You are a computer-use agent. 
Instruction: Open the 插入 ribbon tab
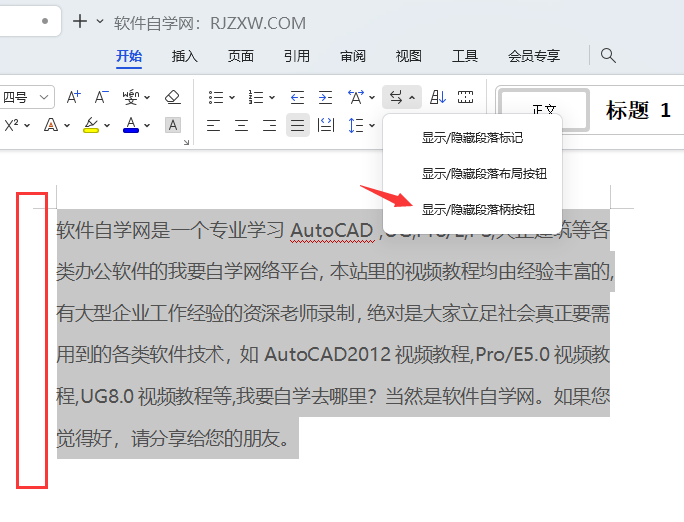tap(185, 56)
